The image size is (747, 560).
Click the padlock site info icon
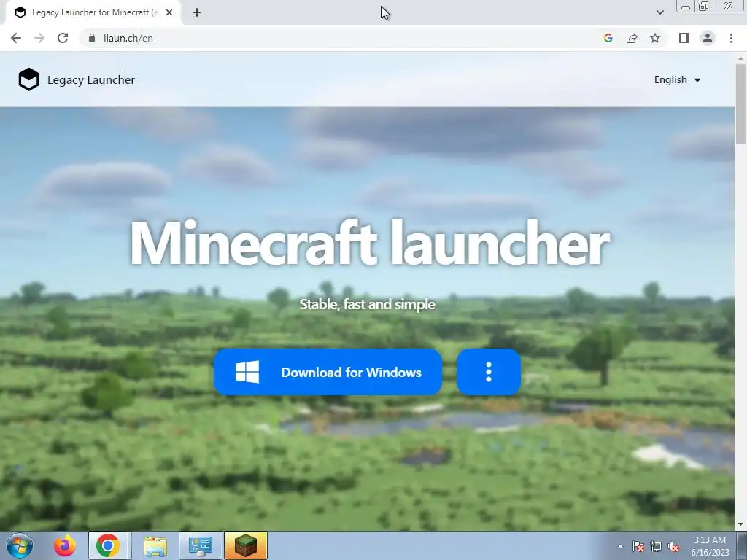(x=92, y=38)
